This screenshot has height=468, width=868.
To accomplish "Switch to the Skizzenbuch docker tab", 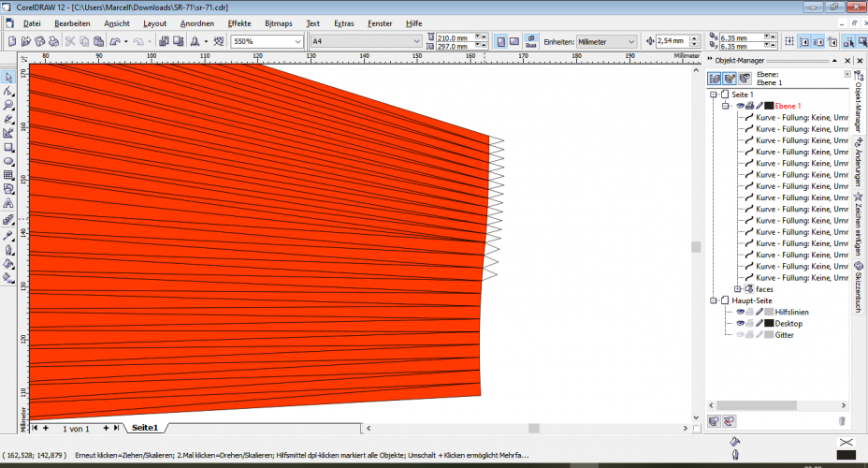I will pos(859,287).
